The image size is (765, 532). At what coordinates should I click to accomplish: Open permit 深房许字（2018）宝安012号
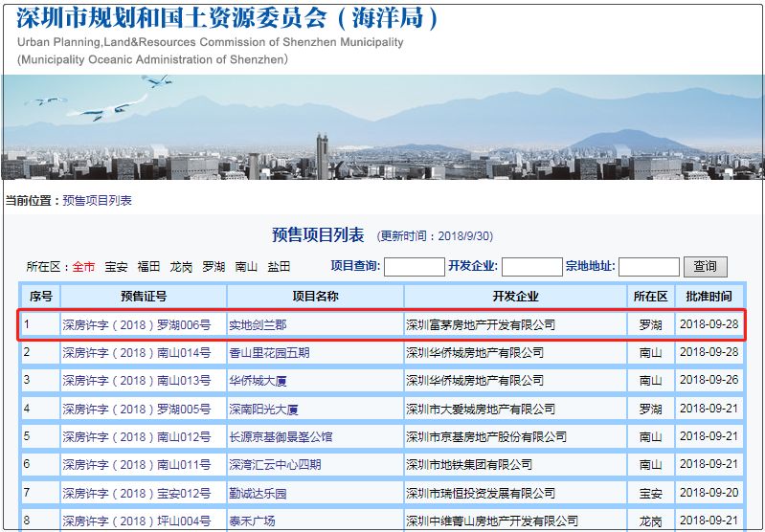point(136,494)
